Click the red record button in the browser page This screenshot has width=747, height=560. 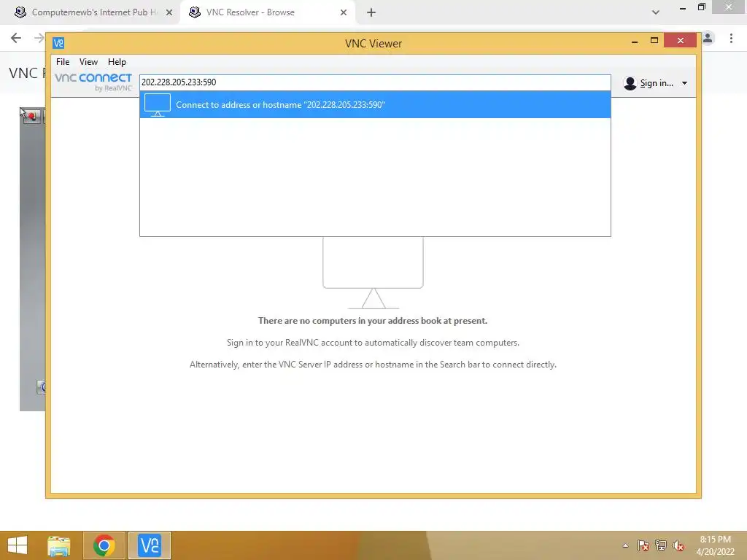point(32,116)
